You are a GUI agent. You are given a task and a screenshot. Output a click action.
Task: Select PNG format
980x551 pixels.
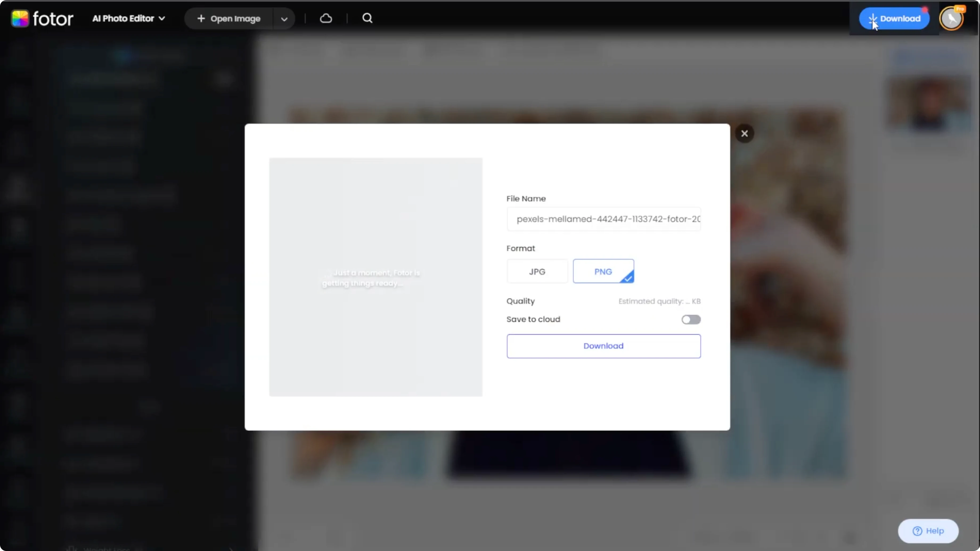[603, 272]
